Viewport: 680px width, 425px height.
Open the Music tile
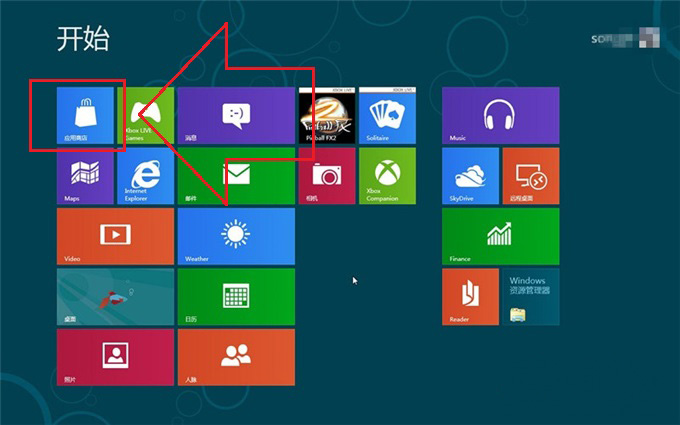pos(500,115)
